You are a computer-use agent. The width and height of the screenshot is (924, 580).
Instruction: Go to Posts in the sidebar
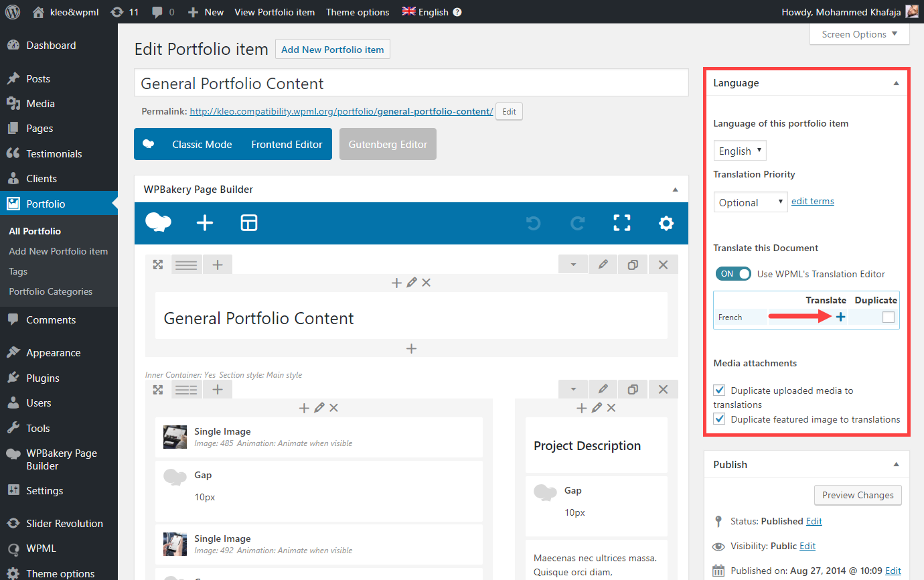[38, 78]
